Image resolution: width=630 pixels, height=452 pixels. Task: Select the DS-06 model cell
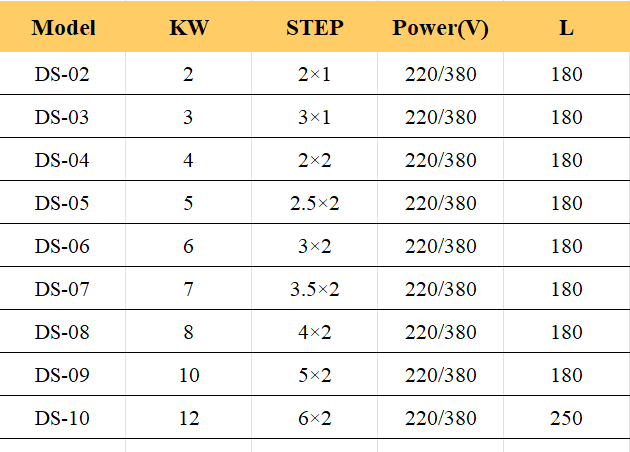pos(63,246)
